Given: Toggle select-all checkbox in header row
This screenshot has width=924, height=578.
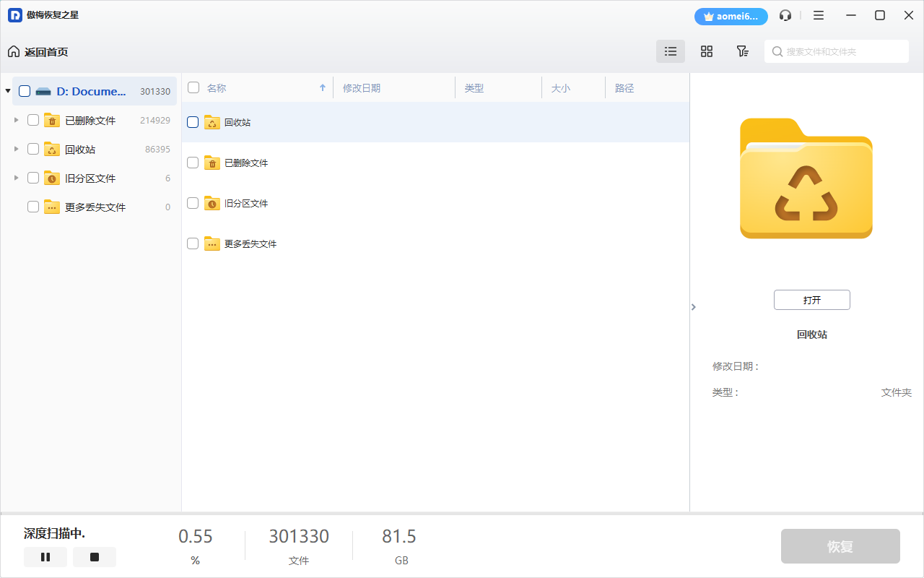Looking at the screenshot, I should coord(193,87).
